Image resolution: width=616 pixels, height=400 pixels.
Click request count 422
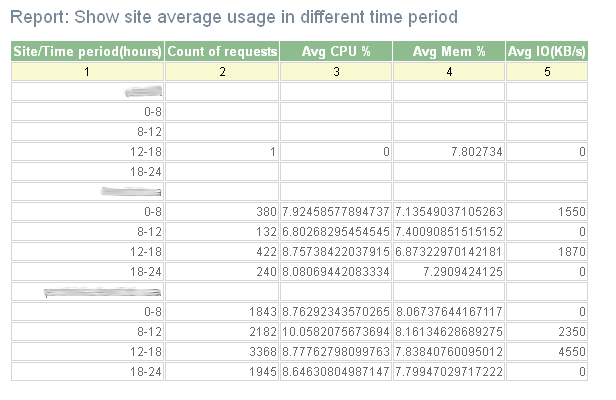(x=266, y=252)
